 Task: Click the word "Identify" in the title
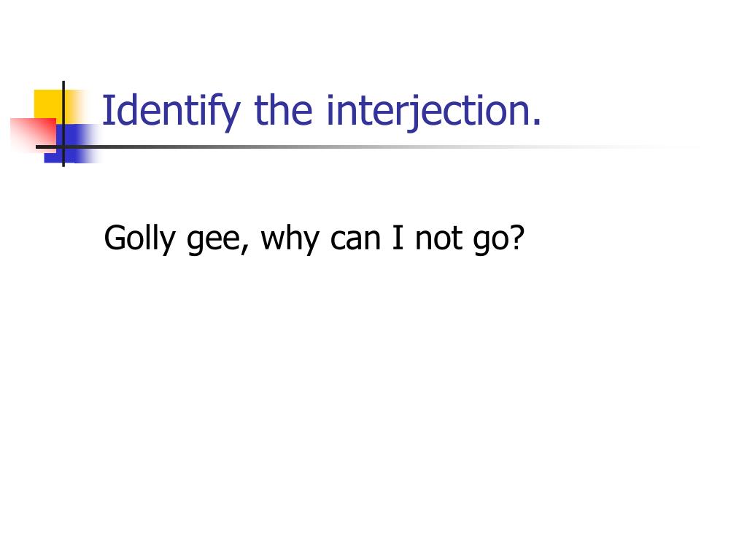tap(171, 111)
